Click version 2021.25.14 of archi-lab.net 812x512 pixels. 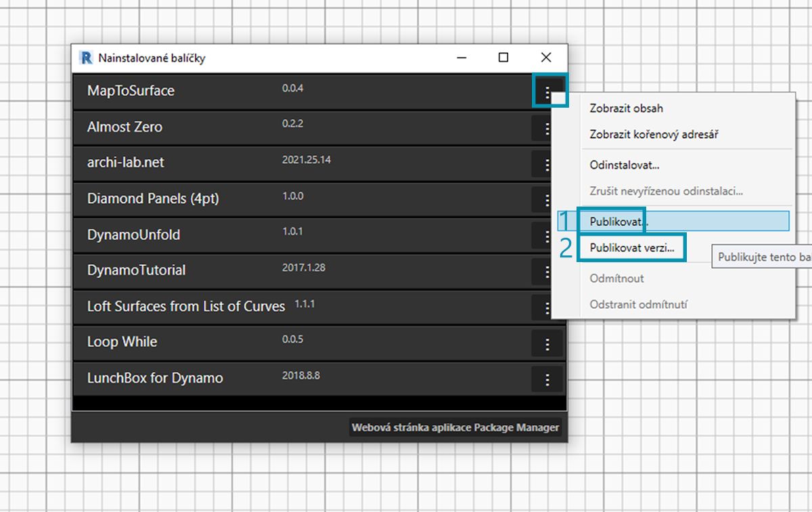tap(307, 160)
